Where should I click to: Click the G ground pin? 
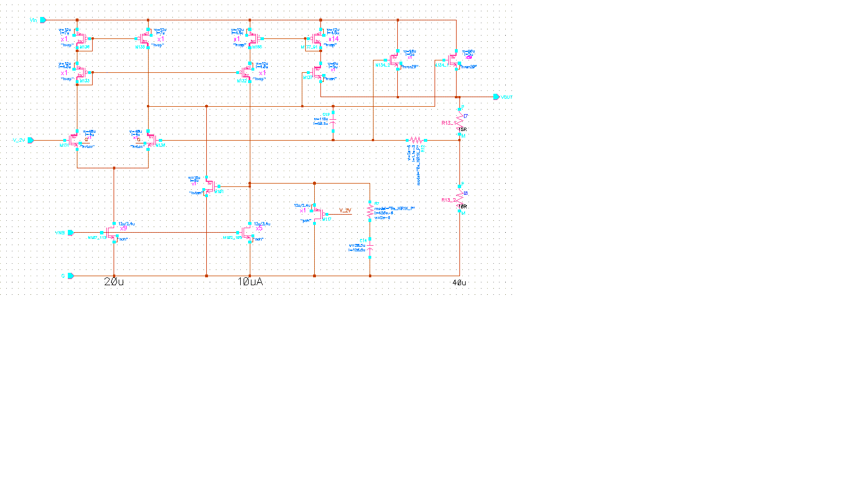tap(71, 276)
